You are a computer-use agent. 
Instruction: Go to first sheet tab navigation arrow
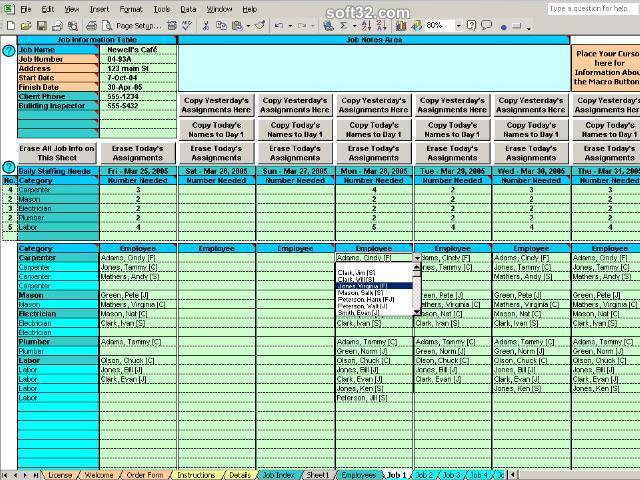tap(5, 475)
